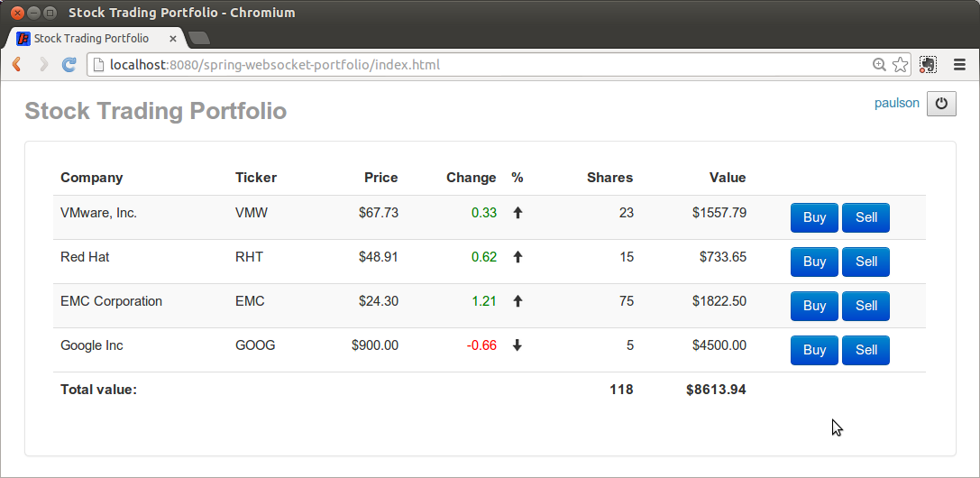Viewport: 980px width, 478px height.
Task: Buy VMware shares
Action: coord(814,217)
